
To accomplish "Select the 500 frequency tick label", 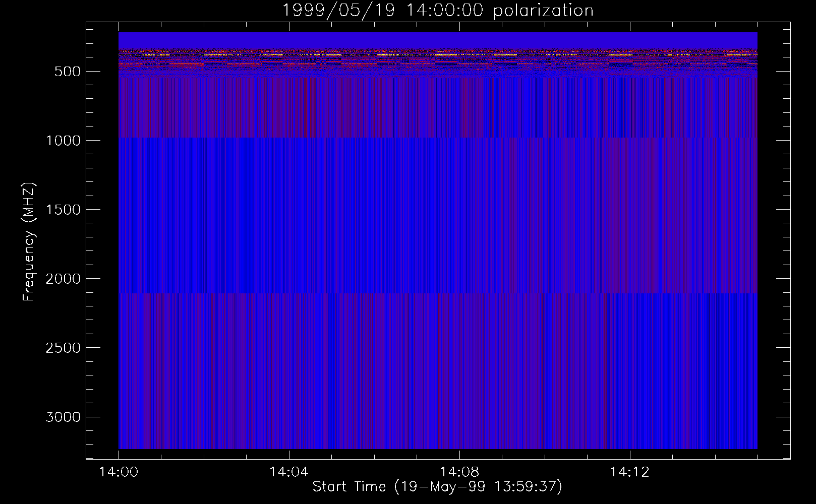I will tap(68, 72).
